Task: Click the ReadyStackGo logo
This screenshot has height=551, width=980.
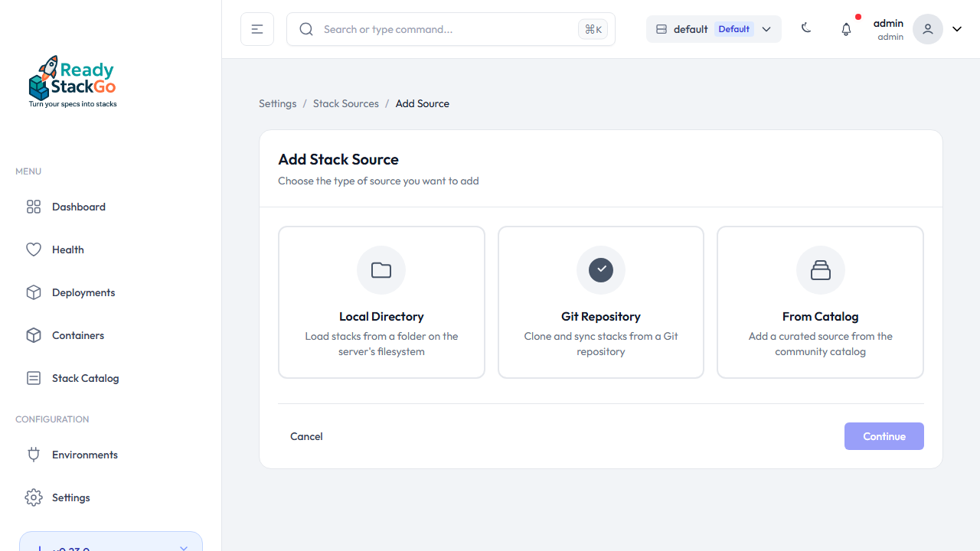Action: 73,81
